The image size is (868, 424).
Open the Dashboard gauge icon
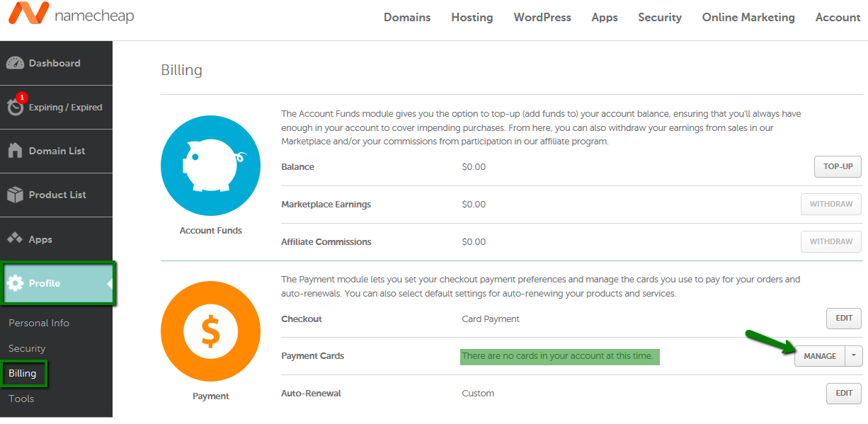(x=15, y=63)
